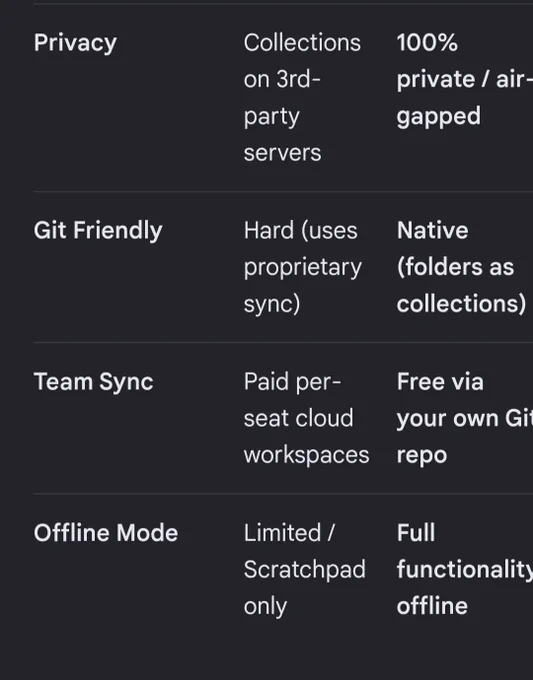Select the 'Git Friendly' row label
Screen dimensions: 533x680
98,230
